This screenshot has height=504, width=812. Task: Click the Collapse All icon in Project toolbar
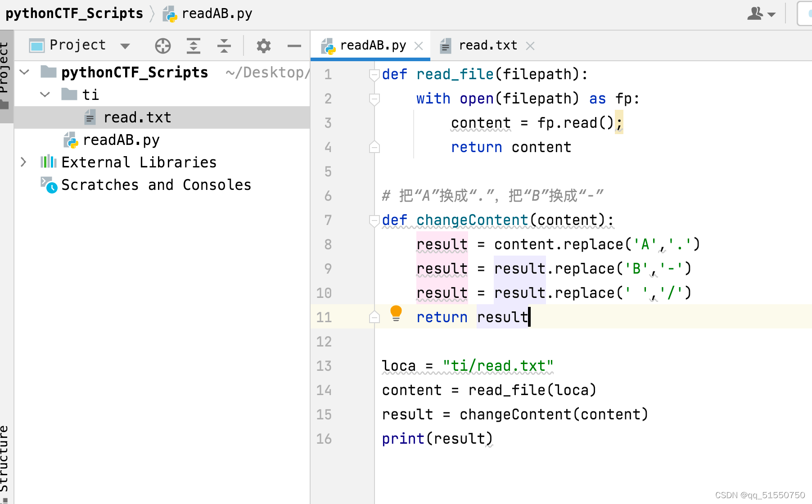224,46
